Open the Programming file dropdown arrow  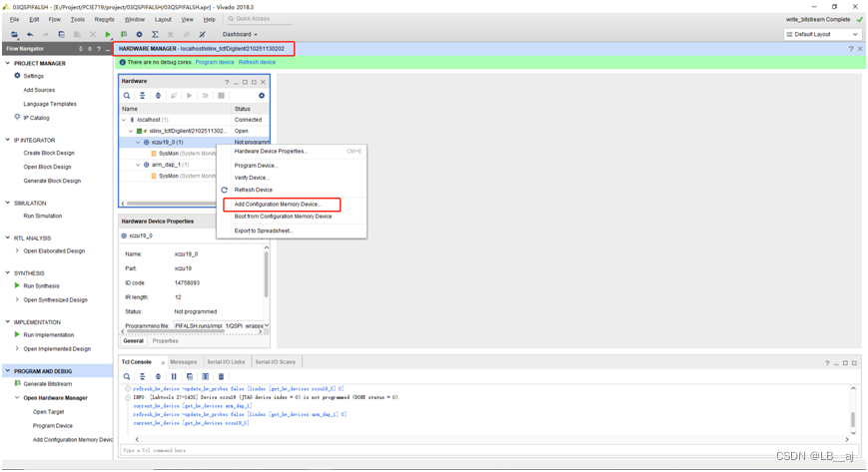coord(267,325)
